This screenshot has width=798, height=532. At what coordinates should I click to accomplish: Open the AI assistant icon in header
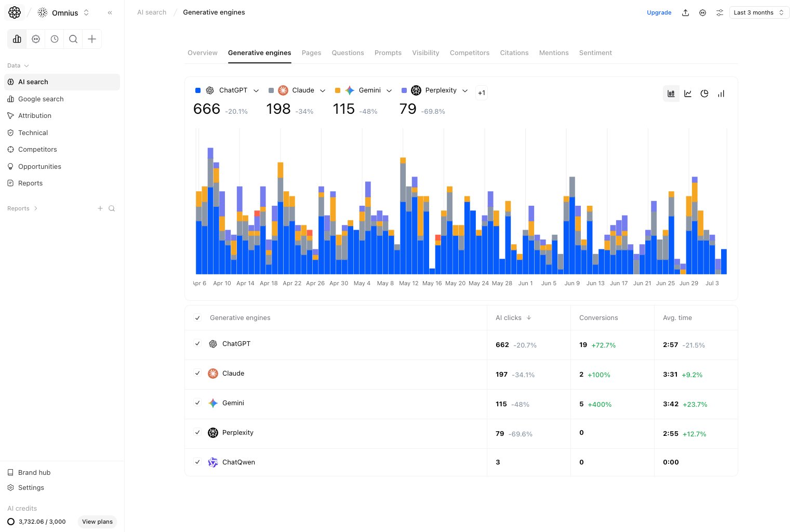pyautogui.click(x=702, y=12)
